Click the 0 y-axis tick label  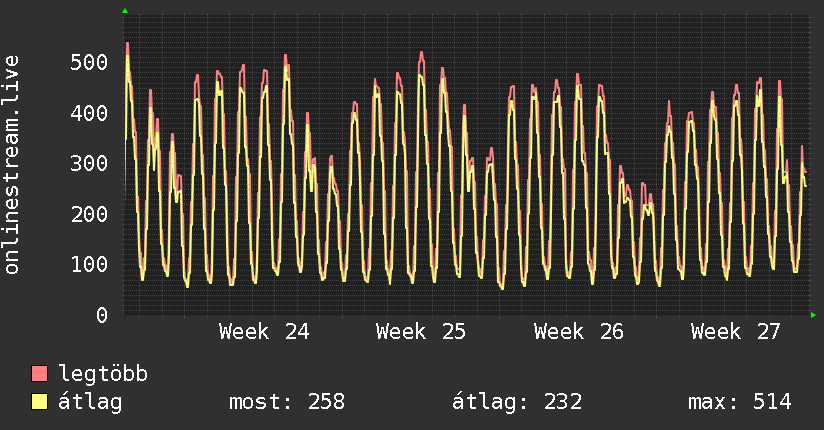click(x=102, y=315)
